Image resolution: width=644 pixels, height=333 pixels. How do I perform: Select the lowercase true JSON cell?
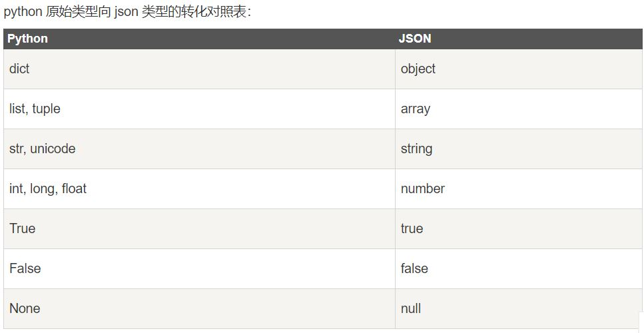click(x=519, y=228)
